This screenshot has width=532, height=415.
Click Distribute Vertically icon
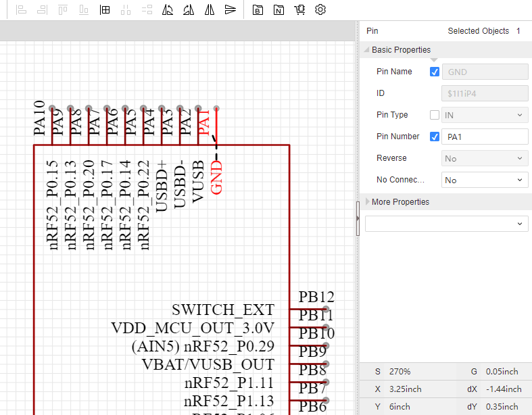tap(147, 10)
